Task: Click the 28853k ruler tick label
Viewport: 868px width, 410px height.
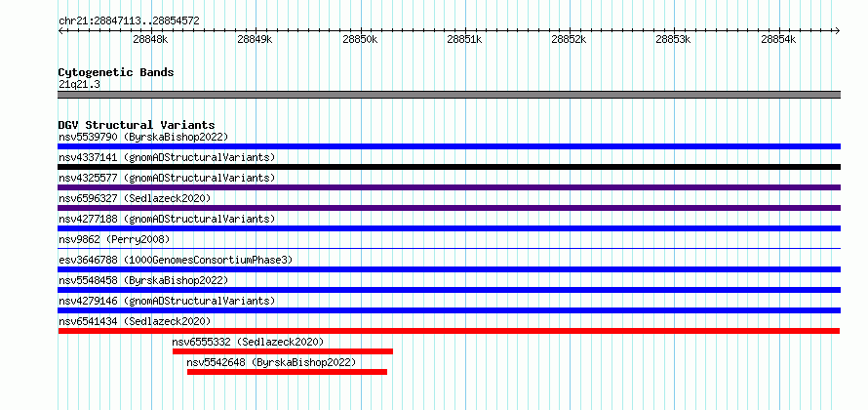Action: coord(674,40)
